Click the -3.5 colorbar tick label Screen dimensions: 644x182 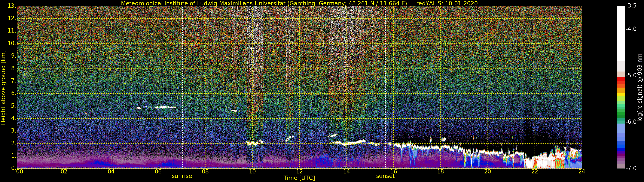[x=631, y=6]
